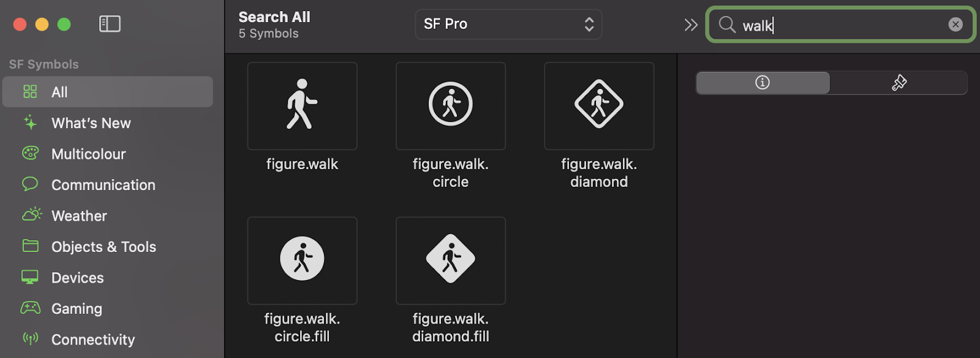Select the figure.walk.diamond.fill symbol
Image resolution: width=980 pixels, height=358 pixels.
click(x=451, y=260)
